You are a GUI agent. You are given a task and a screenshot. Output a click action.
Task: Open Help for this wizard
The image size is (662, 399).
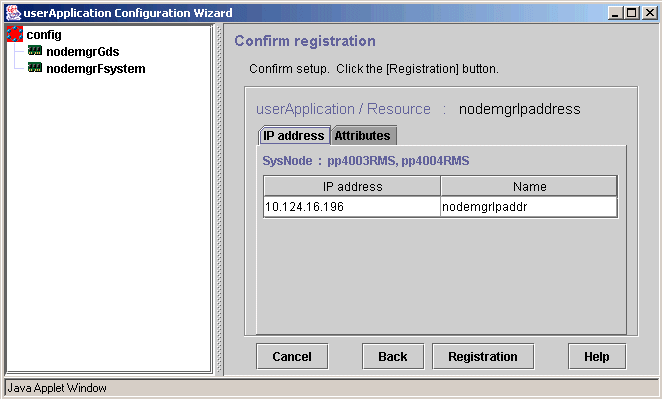click(x=597, y=356)
